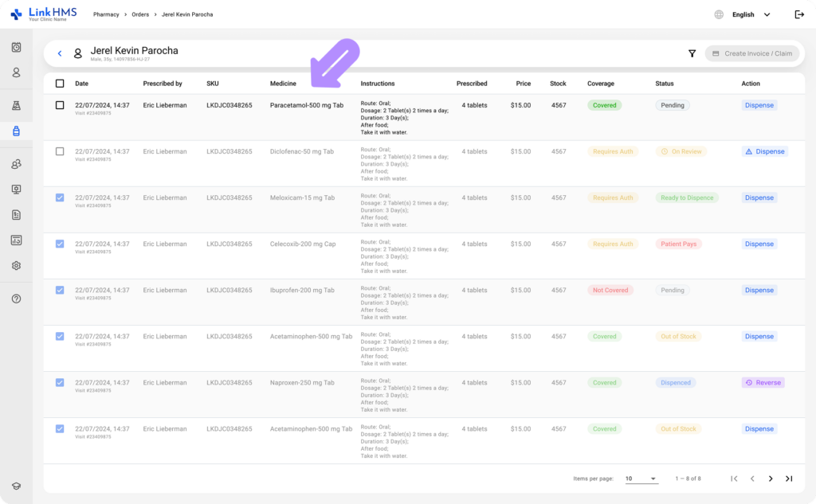This screenshot has height=504, width=816.
Task: Open the patients person icon in sidebar
Action: click(16, 72)
